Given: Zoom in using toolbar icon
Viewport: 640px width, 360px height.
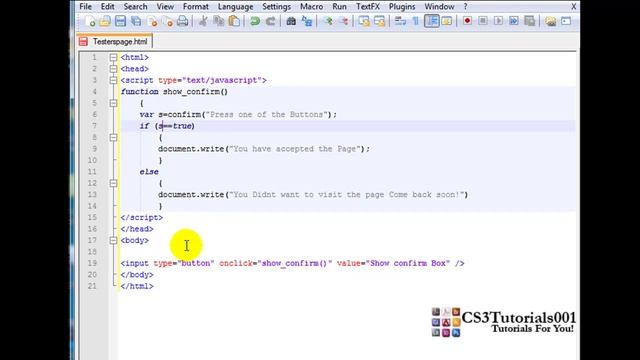Looking at the screenshot, I should tap(328, 21).
